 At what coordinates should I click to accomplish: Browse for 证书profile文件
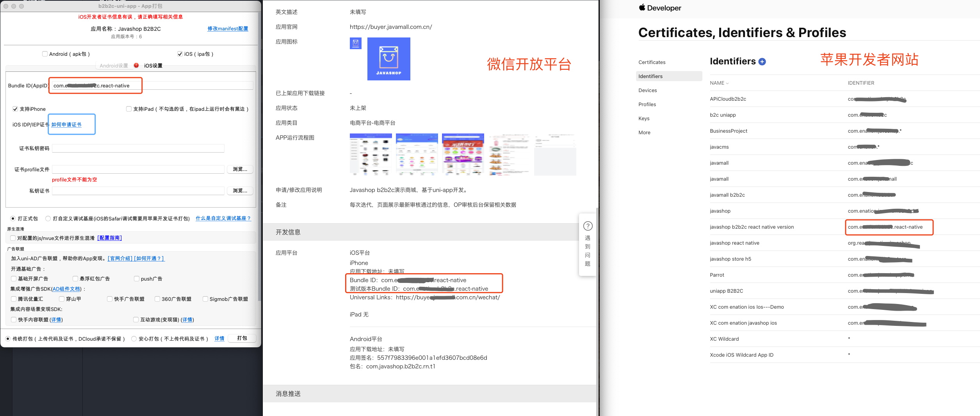[240, 169]
